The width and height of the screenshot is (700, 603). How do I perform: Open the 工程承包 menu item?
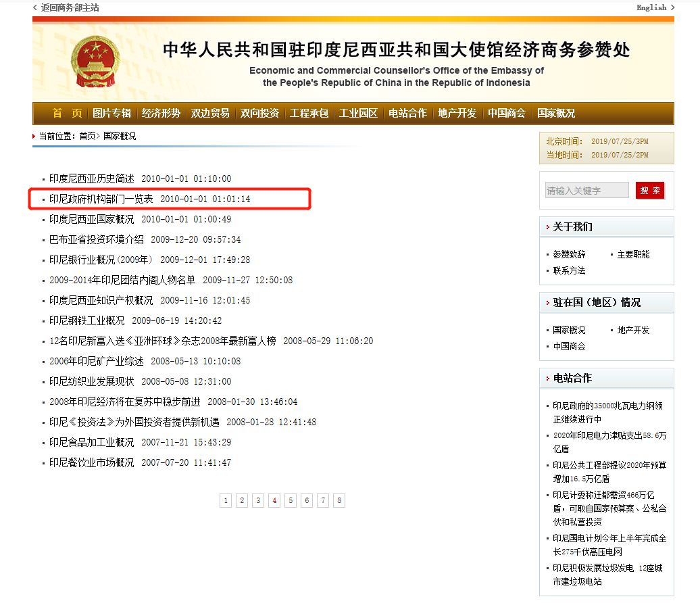click(309, 113)
